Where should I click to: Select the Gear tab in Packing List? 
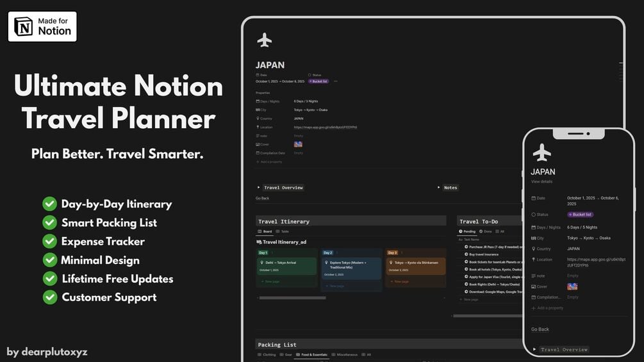(286, 354)
